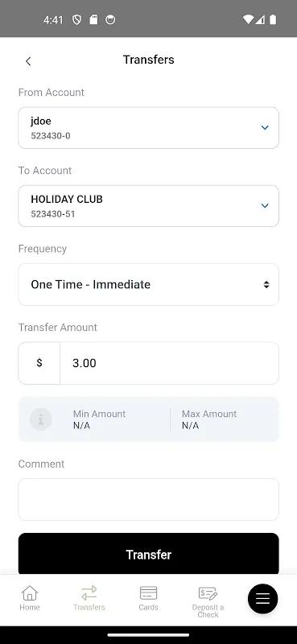Open the black hamburger menu button
Screen dimensions: 297x644
[x=263, y=599]
